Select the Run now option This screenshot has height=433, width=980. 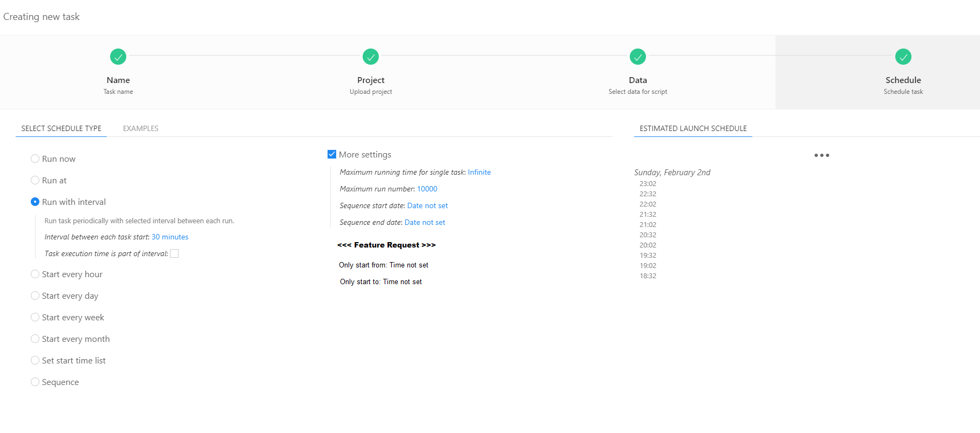pyautogui.click(x=35, y=159)
